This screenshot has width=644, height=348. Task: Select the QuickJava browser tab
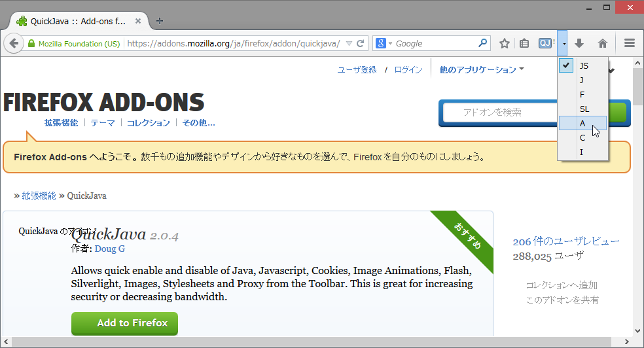[80, 21]
